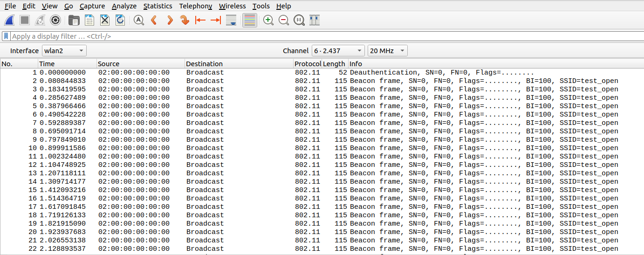The image size is (644, 255).
Task: Reload the current capture file
Action: [x=120, y=20]
